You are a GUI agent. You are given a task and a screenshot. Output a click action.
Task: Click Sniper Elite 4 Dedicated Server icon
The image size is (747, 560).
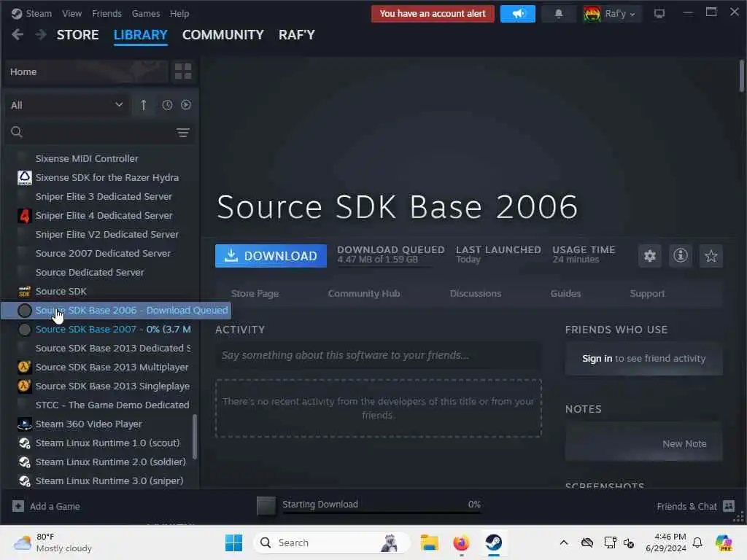coord(24,216)
